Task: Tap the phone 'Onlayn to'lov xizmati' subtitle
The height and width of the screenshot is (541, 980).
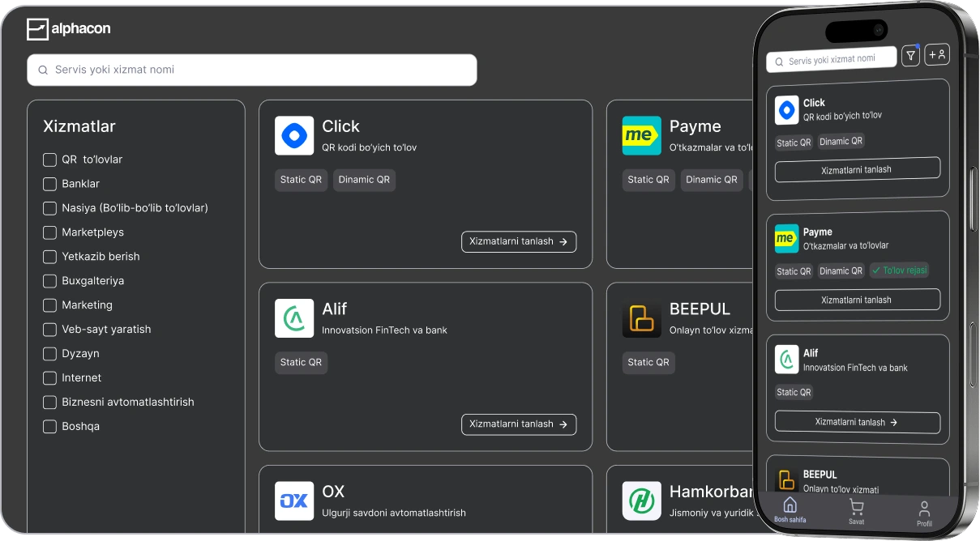Action: tap(841, 489)
